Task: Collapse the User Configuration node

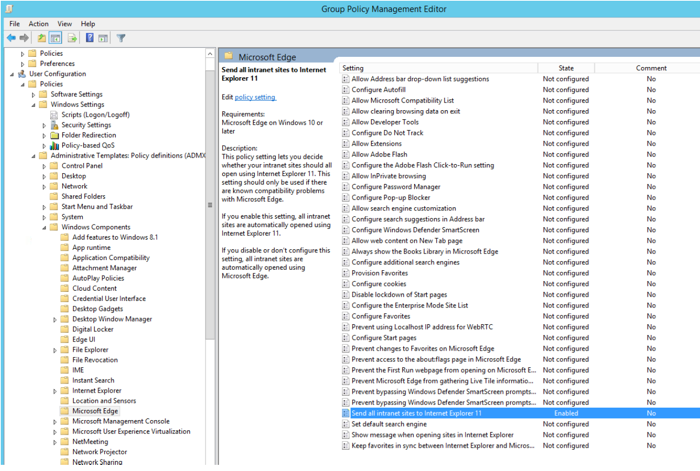Action: click(x=10, y=74)
